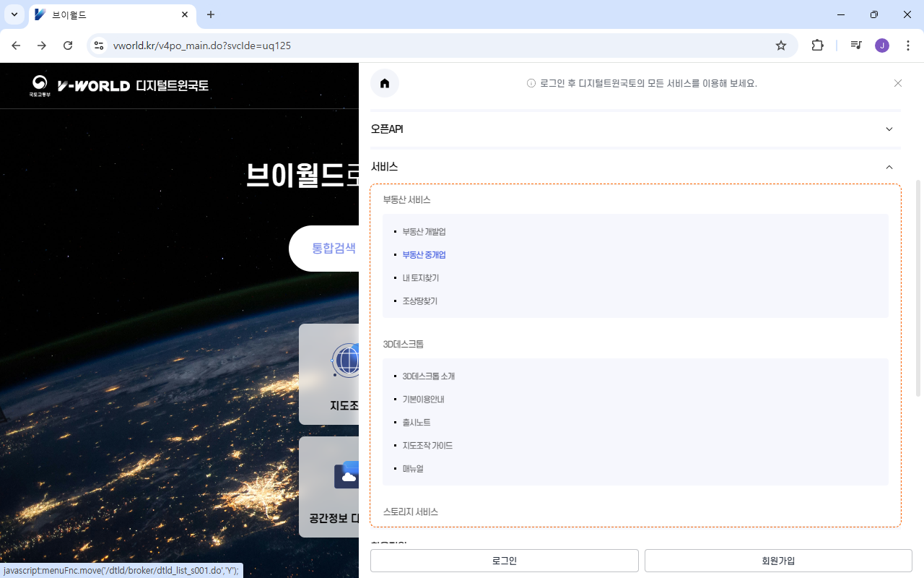This screenshot has height=578, width=924.
Task: Click the browser forward arrow
Action: (x=42, y=46)
